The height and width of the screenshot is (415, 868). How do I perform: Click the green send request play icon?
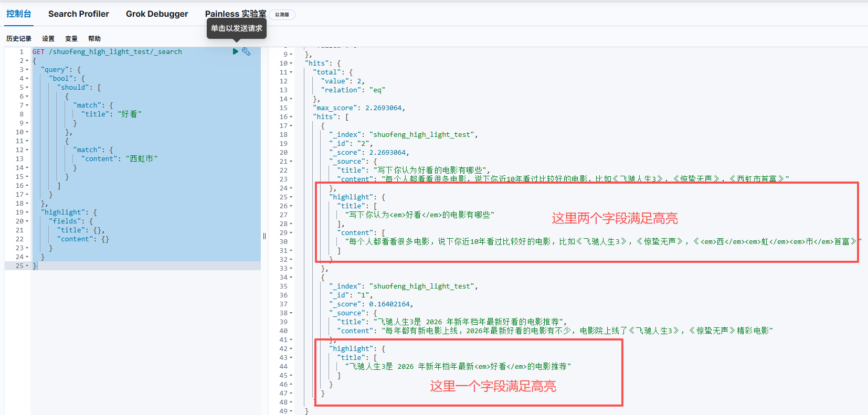236,51
